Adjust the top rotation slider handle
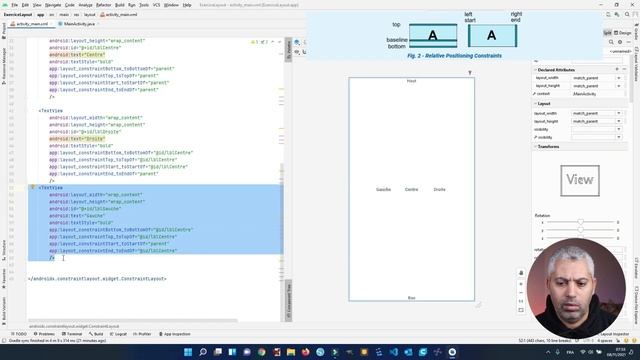640x360 pixels. pos(580,222)
